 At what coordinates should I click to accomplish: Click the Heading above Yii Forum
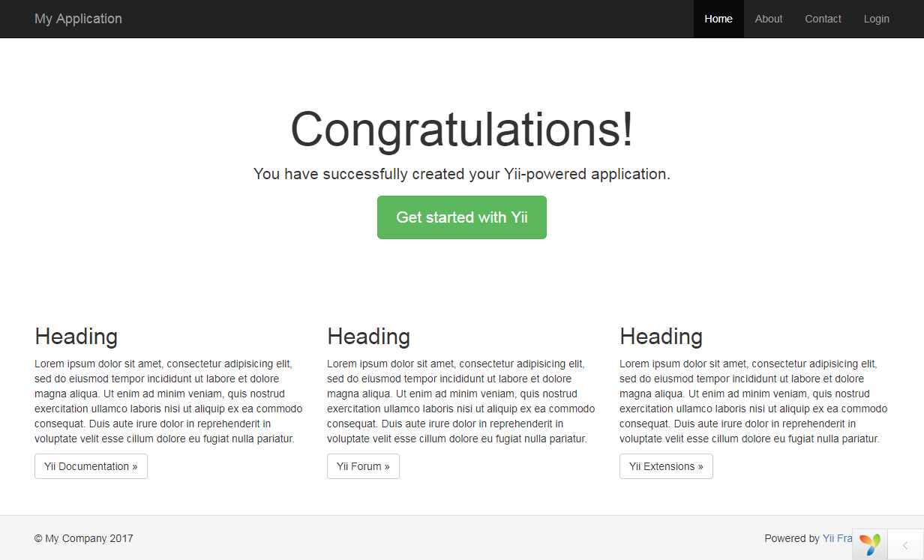coord(368,337)
